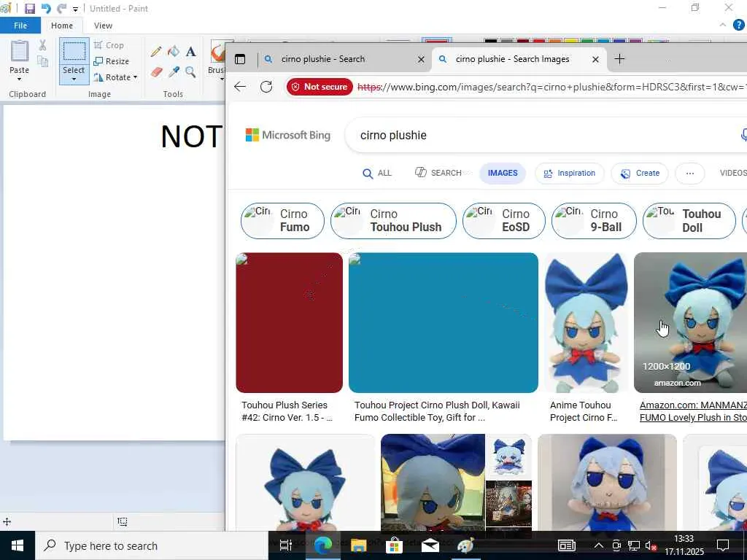Click the Touhou Doll suggestion chip
This screenshot has width=747, height=560.
(x=689, y=220)
